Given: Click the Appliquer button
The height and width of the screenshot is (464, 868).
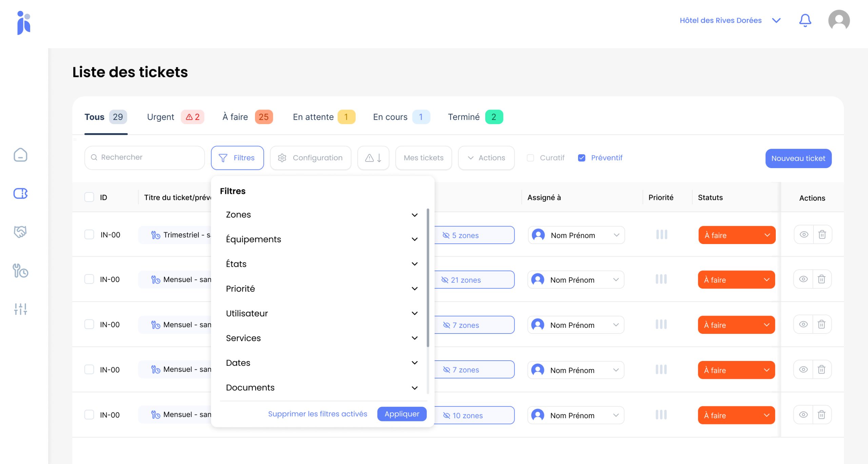Looking at the screenshot, I should pyautogui.click(x=402, y=414).
